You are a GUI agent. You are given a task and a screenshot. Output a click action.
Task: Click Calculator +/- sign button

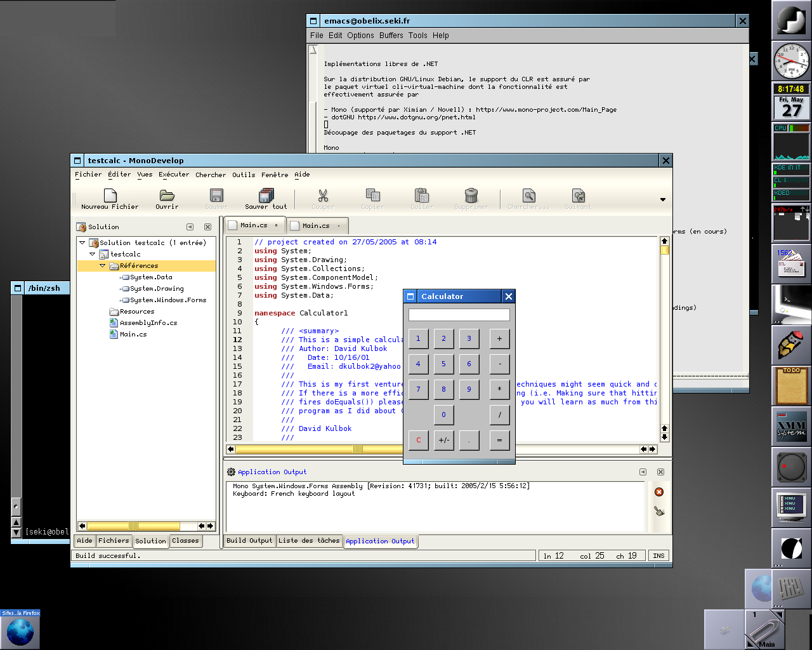click(443, 440)
